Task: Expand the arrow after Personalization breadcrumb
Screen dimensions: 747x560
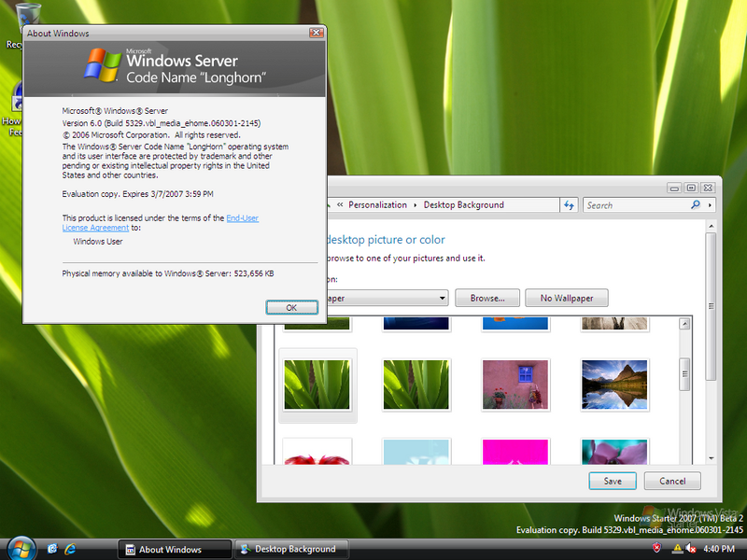Action: click(x=415, y=204)
